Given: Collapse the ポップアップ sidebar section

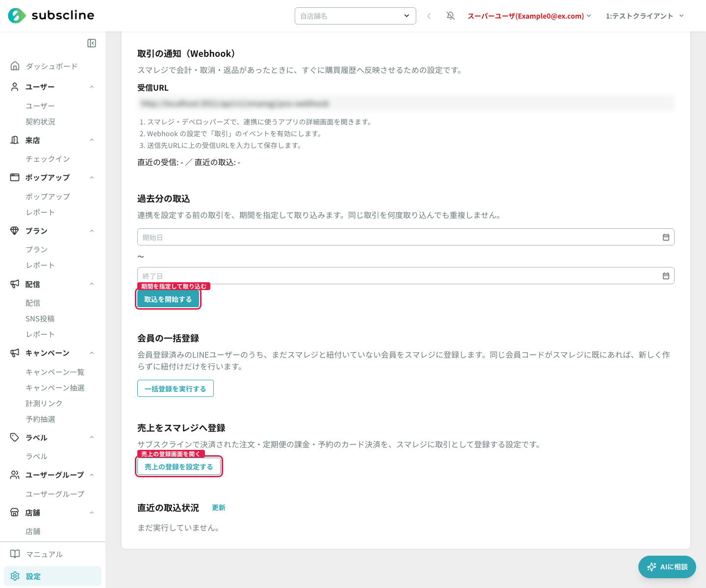Looking at the screenshot, I should (92, 177).
